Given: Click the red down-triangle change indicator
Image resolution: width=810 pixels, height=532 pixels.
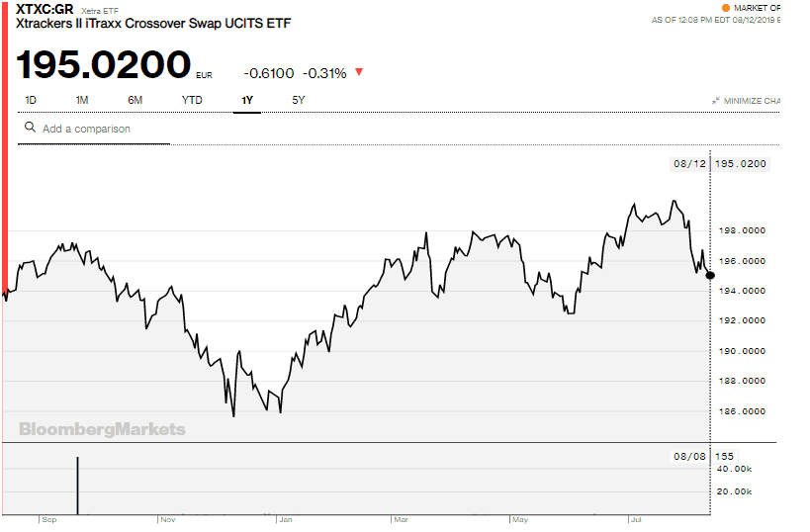Looking at the screenshot, I should 358,72.
